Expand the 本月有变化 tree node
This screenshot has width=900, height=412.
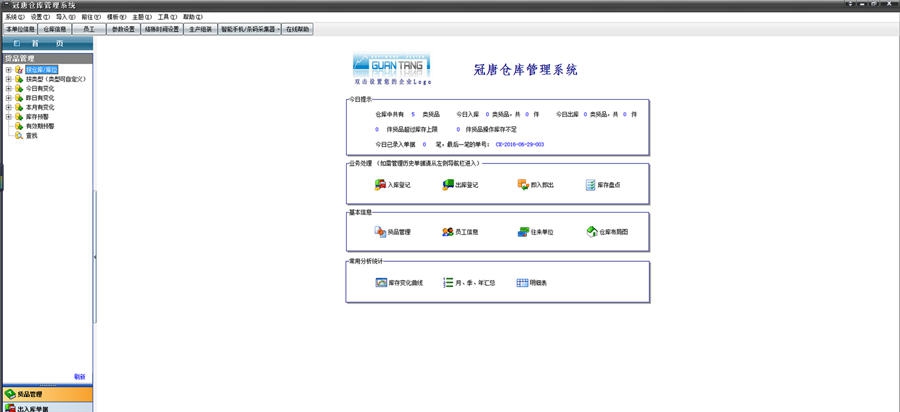9,107
